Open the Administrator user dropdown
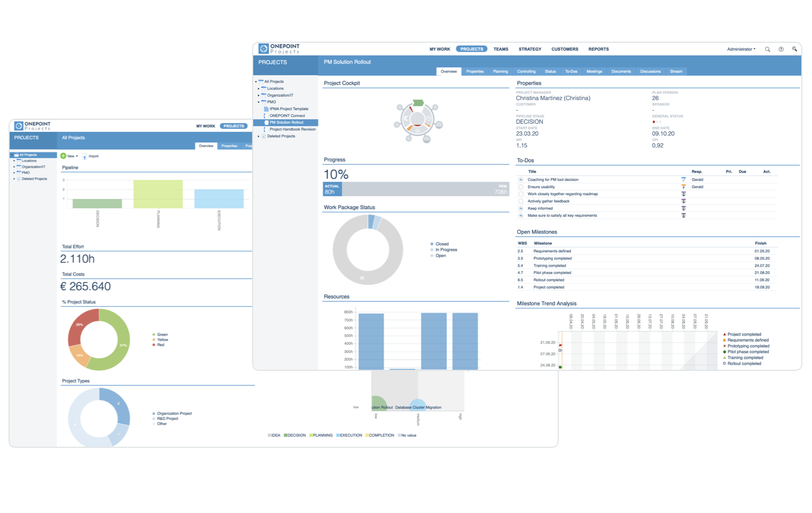The image size is (812, 513). (x=741, y=49)
